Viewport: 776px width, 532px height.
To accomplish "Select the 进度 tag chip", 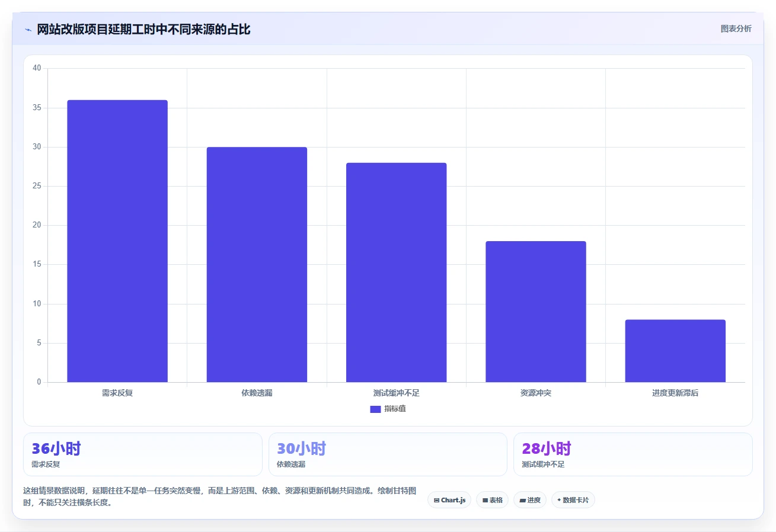I will (530, 500).
